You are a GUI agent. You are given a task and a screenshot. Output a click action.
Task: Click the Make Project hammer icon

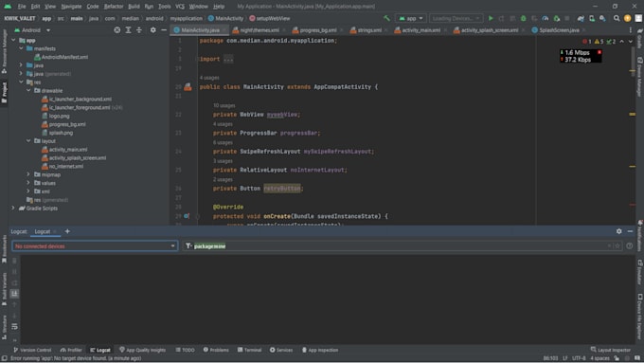tap(386, 18)
